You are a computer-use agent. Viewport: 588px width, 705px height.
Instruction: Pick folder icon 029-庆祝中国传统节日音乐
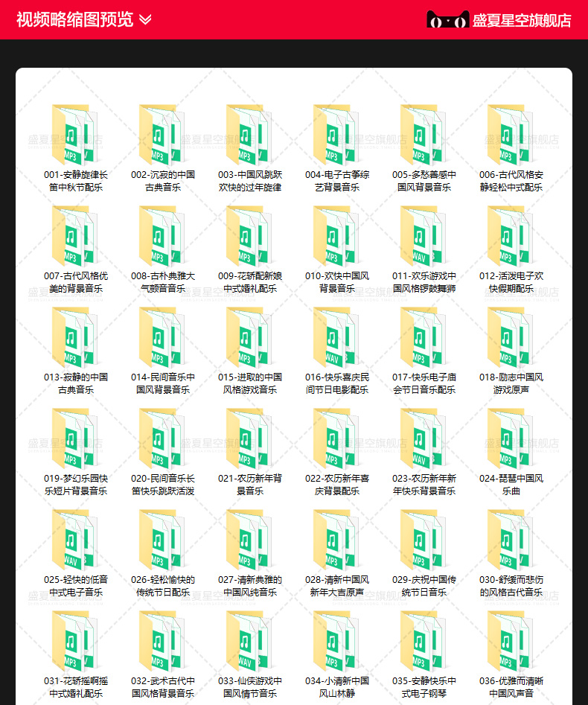click(424, 540)
